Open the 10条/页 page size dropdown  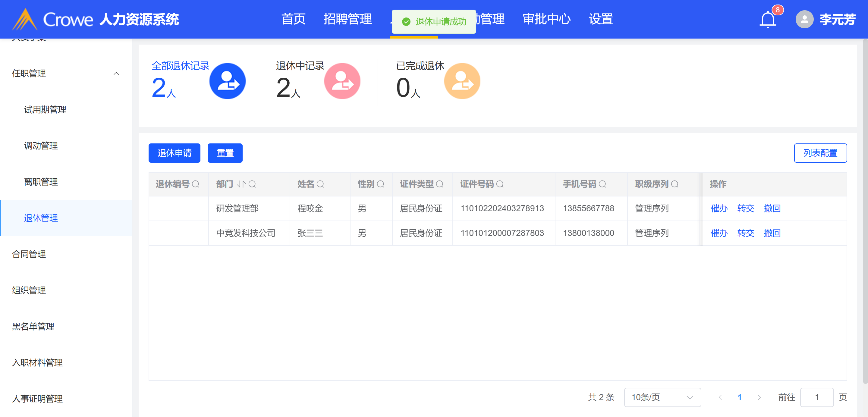pyautogui.click(x=662, y=397)
